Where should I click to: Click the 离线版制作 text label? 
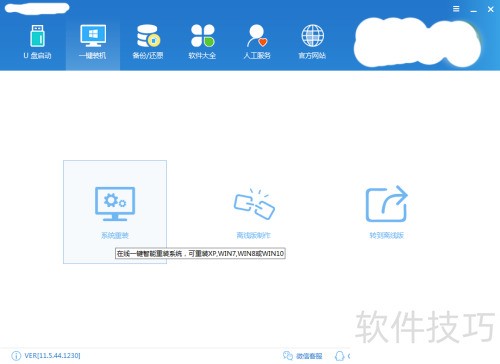(254, 236)
